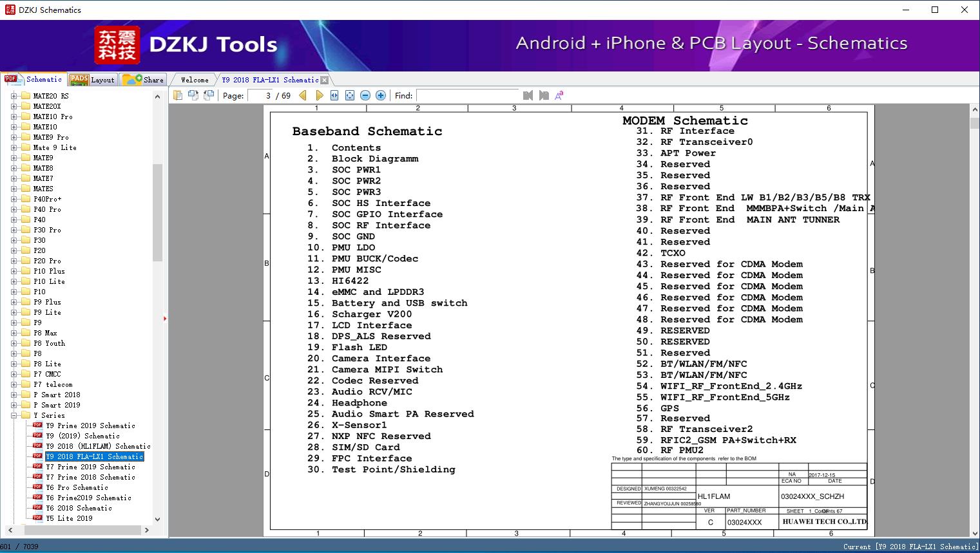This screenshot has height=553, width=980.
Task: Click the copy page icon in the viewer toolbar
Action: 178,95
